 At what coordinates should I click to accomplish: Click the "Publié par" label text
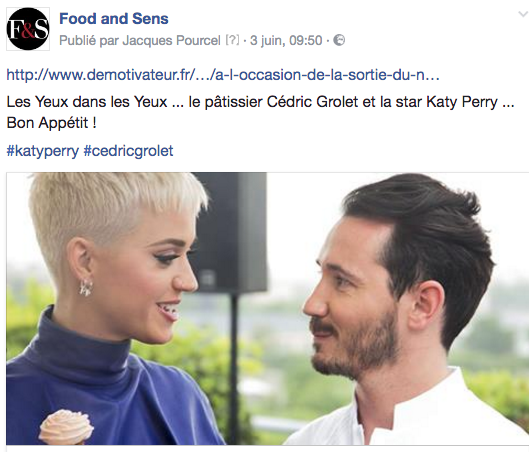coord(89,41)
